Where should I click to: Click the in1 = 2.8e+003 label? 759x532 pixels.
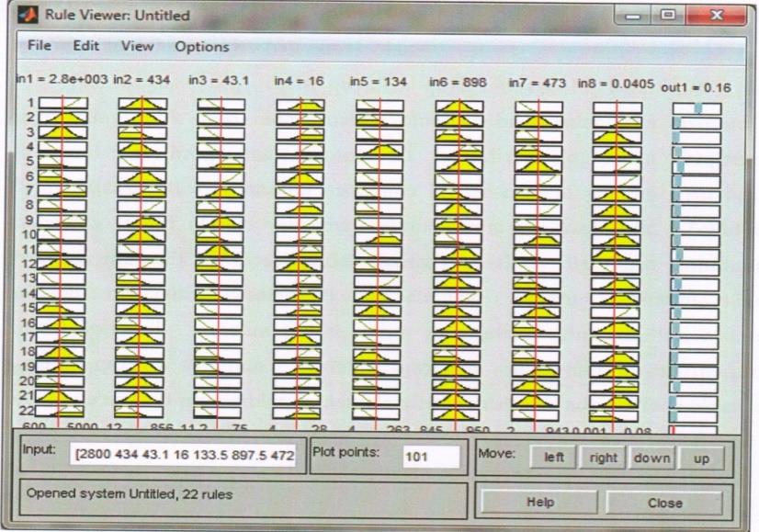coord(62,79)
